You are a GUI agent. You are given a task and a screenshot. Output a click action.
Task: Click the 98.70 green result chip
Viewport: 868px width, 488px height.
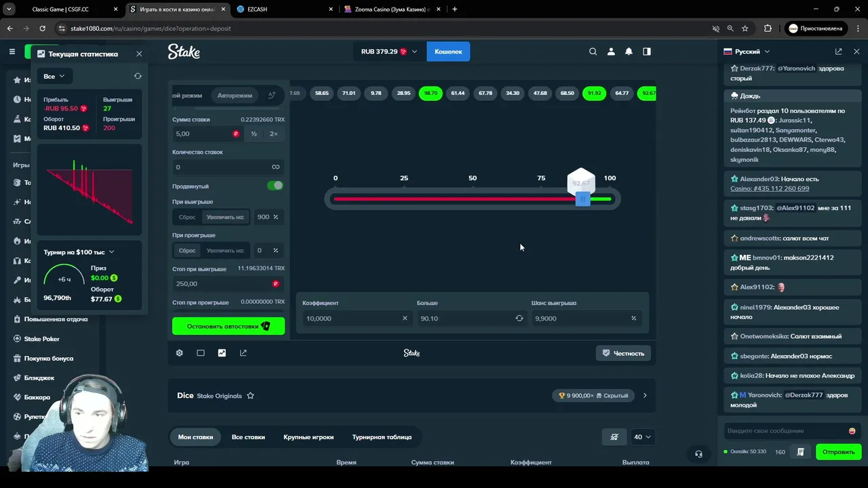coord(431,93)
